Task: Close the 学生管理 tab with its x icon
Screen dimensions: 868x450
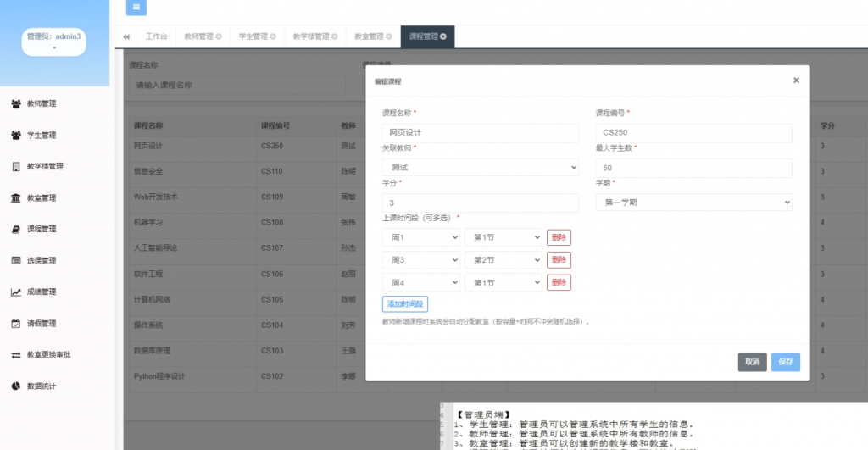Action: (x=273, y=36)
